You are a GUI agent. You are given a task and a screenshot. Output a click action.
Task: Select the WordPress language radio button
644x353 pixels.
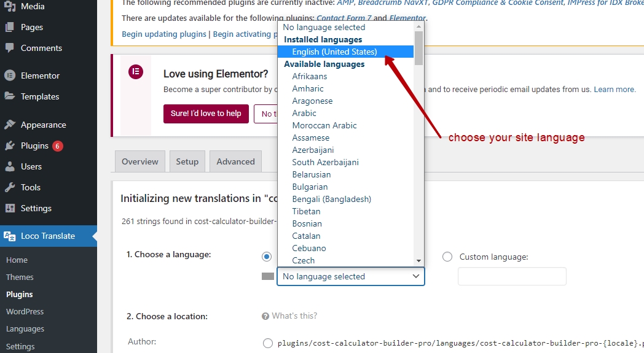click(x=267, y=257)
